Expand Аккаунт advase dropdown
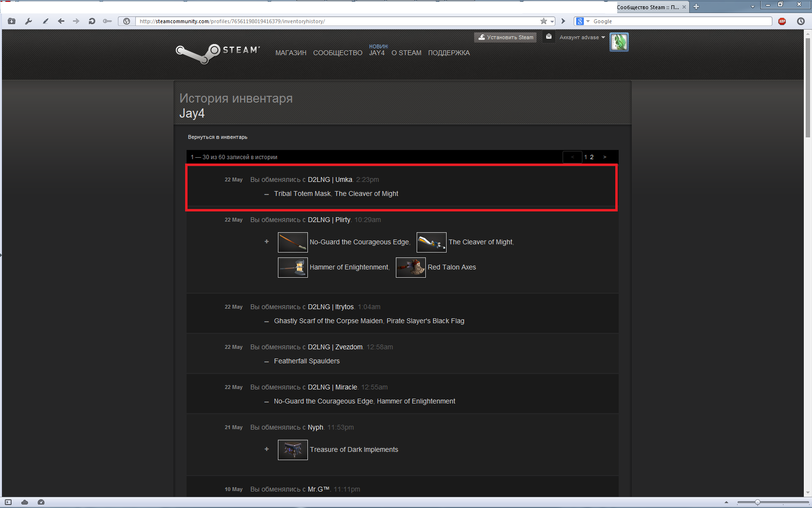Viewport: 812px width, 508px height. pyautogui.click(x=582, y=37)
